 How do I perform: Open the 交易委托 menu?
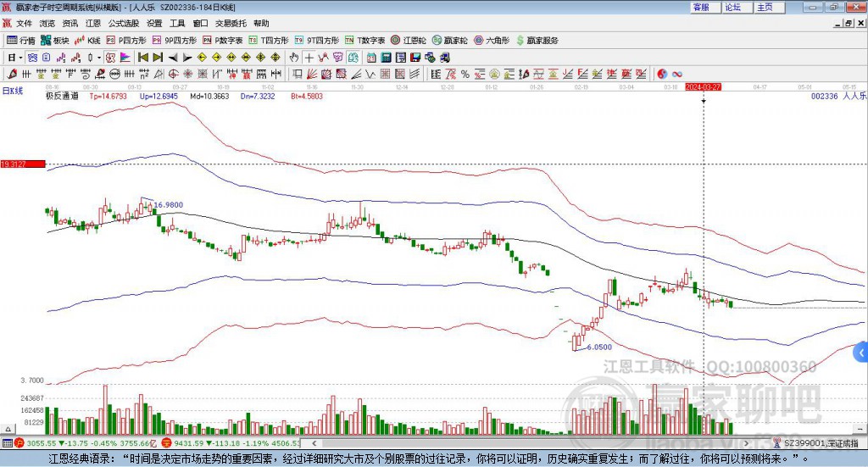point(231,23)
